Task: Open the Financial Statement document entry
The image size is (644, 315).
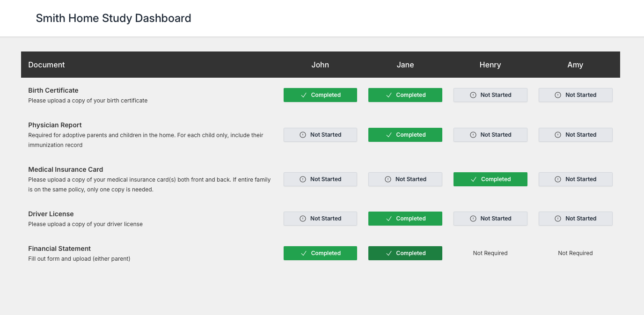Action: (59, 249)
